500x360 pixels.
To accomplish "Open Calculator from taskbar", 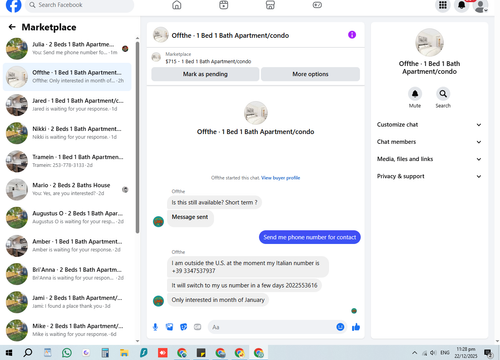I will pos(105,353).
